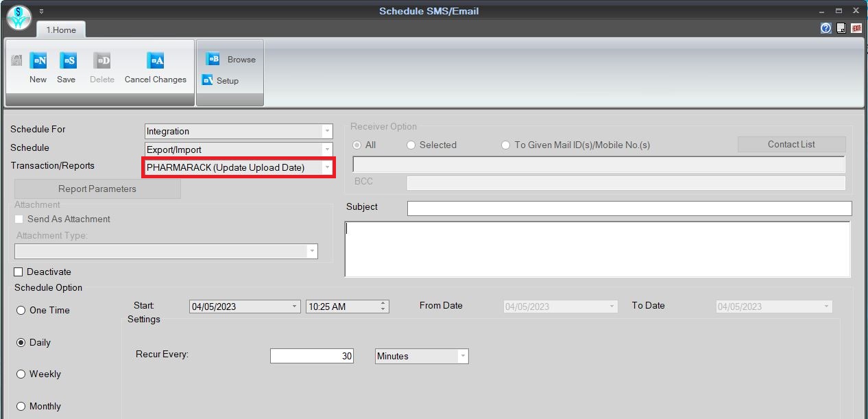868x419 pixels.
Task: Expand the Schedule For dropdown
Action: tap(327, 131)
